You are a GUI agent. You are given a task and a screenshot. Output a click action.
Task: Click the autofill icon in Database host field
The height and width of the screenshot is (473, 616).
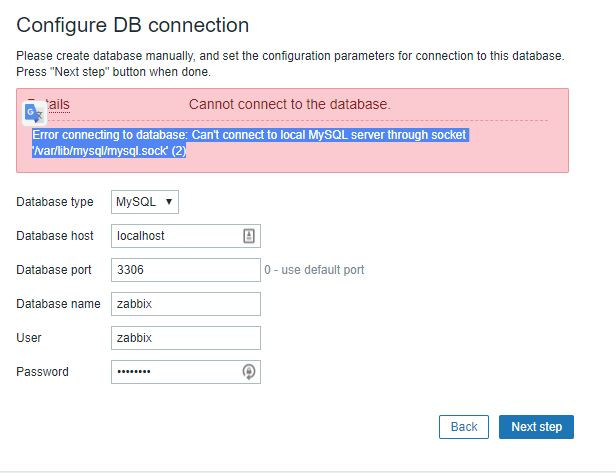click(249, 236)
